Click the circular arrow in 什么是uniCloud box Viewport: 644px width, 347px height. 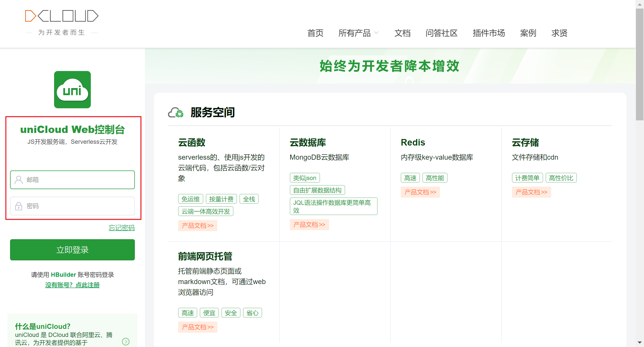126,341
